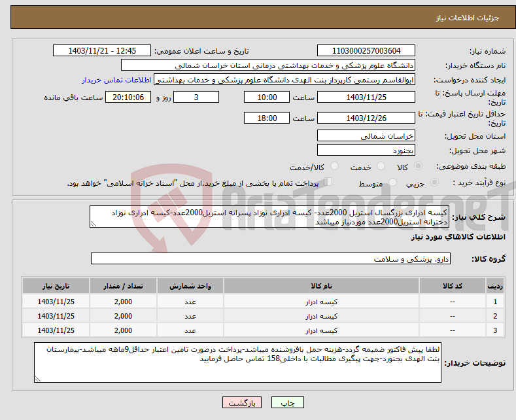This screenshot has height=420, width=516.
Task: Click the واحد شمارش column header
Action: 190,286
